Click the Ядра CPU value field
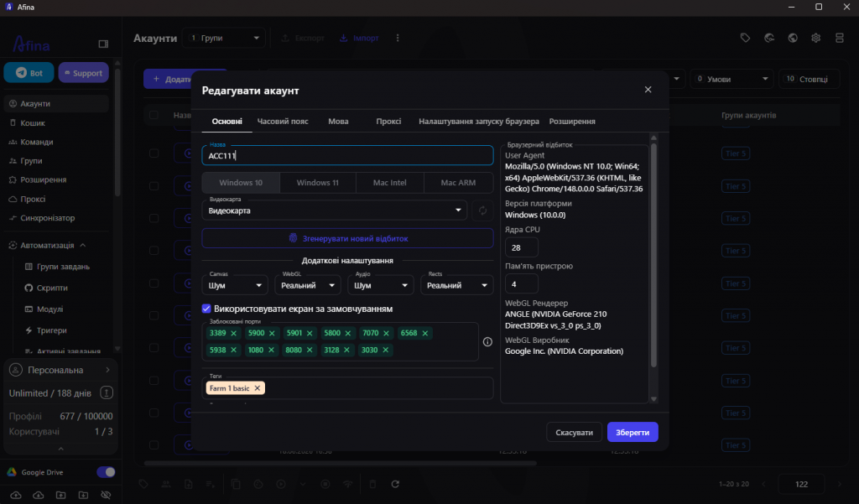Screen dimensions: 859x504 point(521,247)
